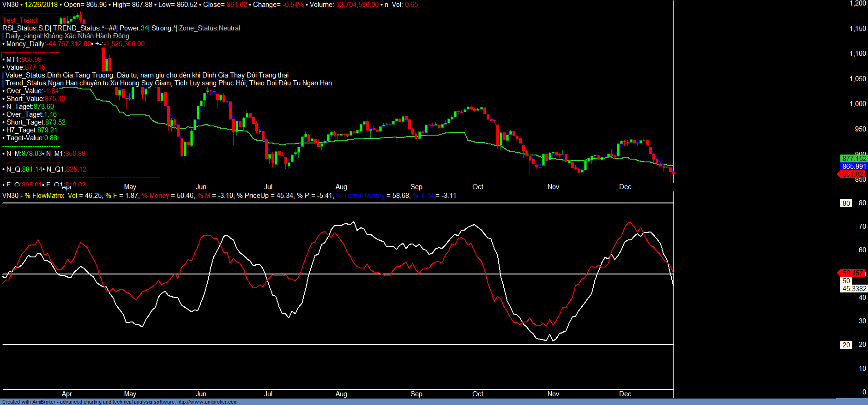Click the red Test_Trend label
868x405 pixels.
tap(20, 20)
